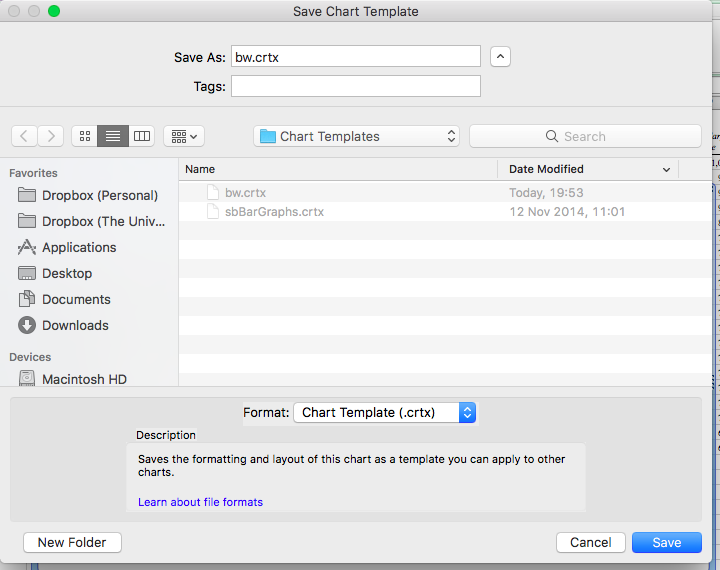The height and width of the screenshot is (570, 720).
Task: Open Downloads in the sidebar
Action: click(75, 325)
